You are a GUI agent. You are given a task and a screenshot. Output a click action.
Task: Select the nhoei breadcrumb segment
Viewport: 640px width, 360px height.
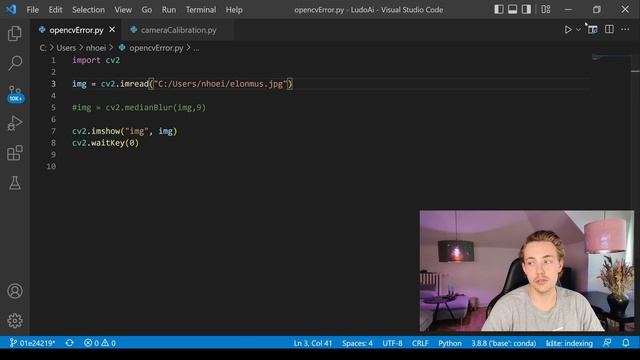point(96,48)
